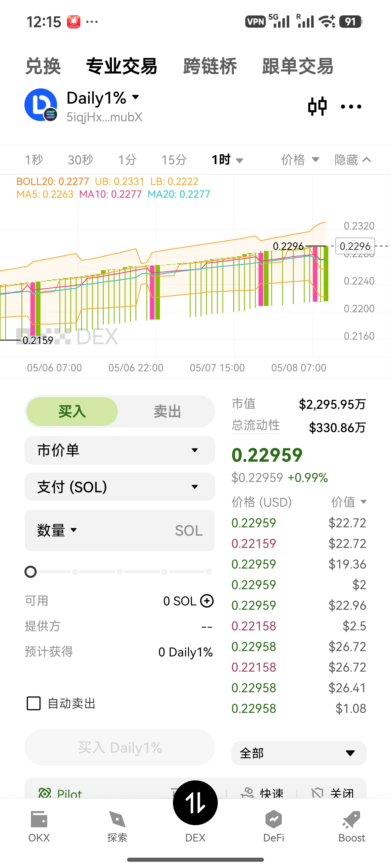Tap the battery level indicator
Viewport: 391px width, 868px height.
point(351,22)
